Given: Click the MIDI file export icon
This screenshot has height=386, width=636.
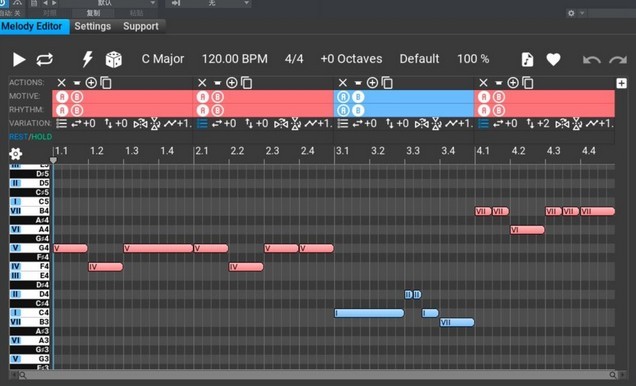Looking at the screenshot, I should pyautogui.click(x=527, y=59).
